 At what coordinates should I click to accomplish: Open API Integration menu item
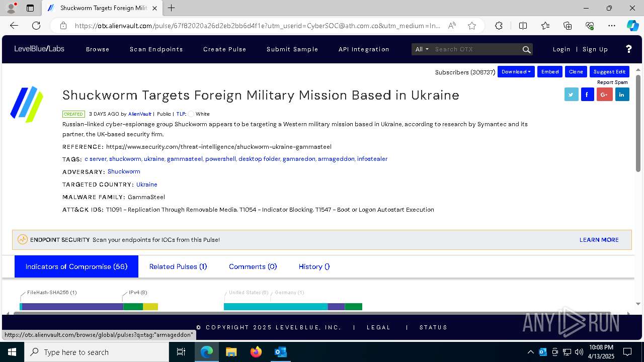(x=364, y=49)
